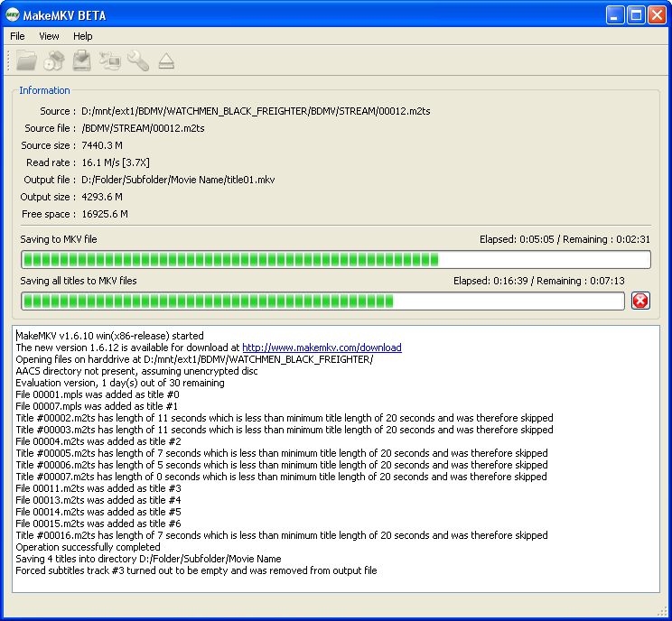672x621 pixels.
Task: Click the Stream toolbar icon
Action: tap(109, 60)
